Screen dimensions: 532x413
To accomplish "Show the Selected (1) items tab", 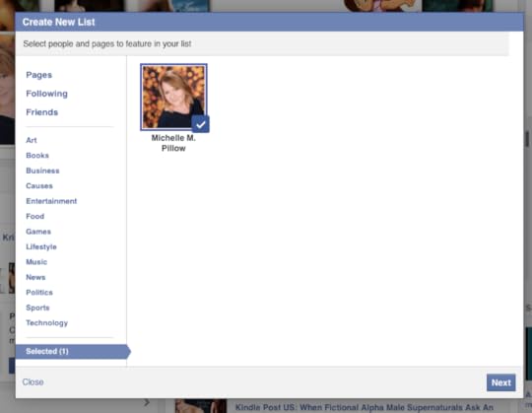I will click(x=73, y=352).
